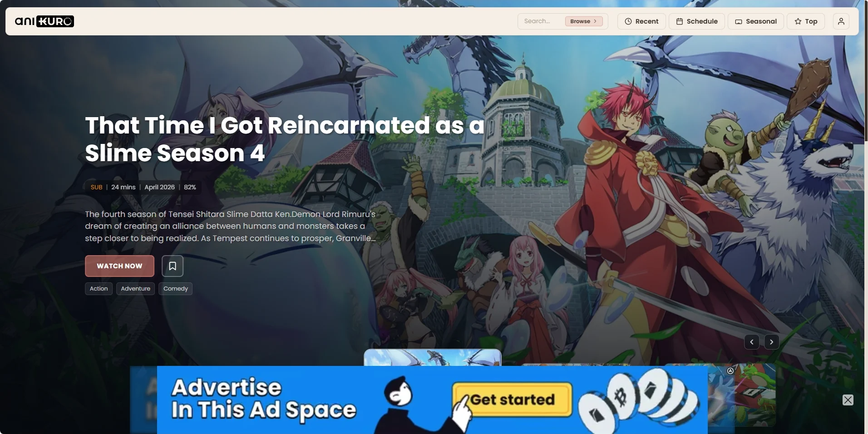This screenshot has width=868, height=434.
Task: Click the April 2026 date text
Action: tap(159, 187)
